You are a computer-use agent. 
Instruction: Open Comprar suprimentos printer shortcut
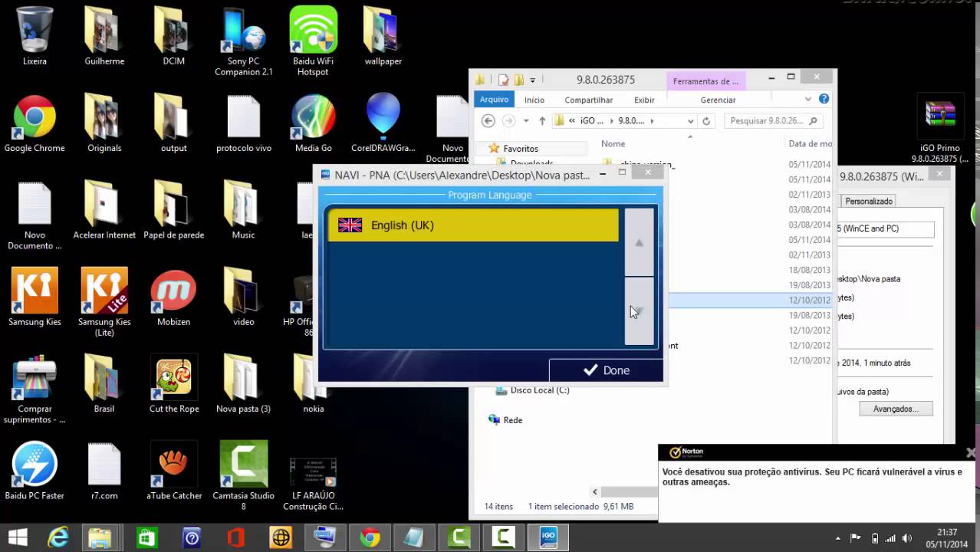35,389
